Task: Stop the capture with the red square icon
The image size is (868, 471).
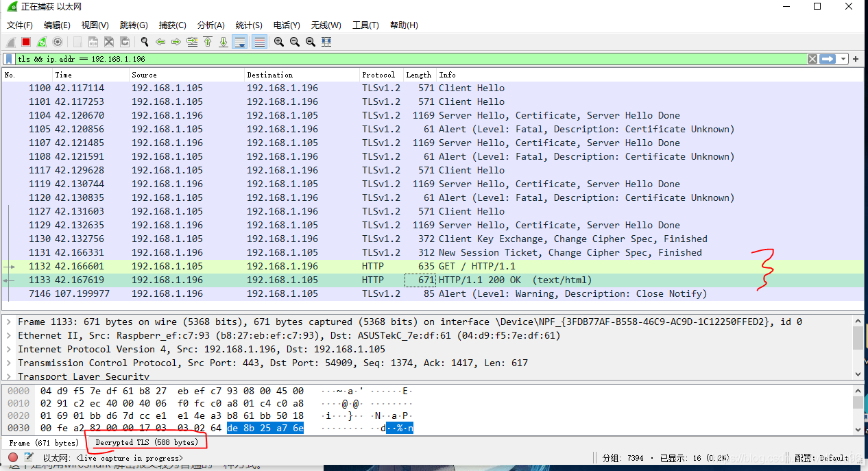Action: [26, 42]
